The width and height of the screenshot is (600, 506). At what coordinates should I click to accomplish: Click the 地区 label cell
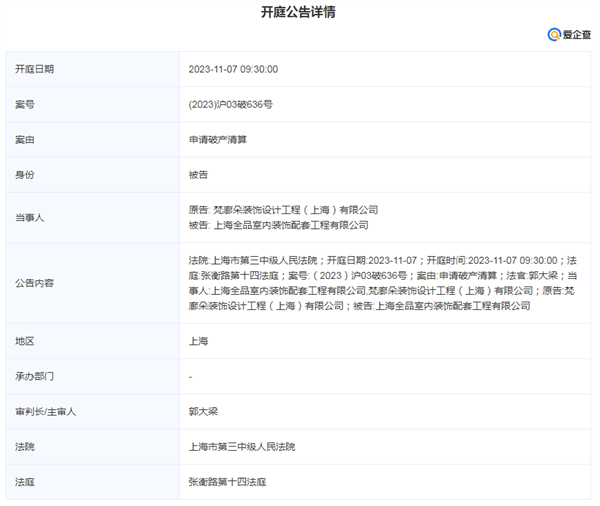(x=93, y=341)
